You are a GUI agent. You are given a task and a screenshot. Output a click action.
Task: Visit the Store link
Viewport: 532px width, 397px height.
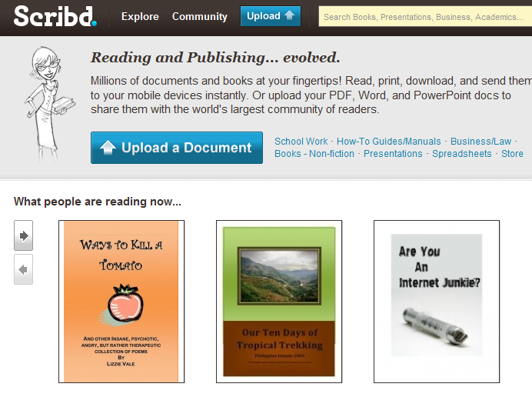[512, 154]
